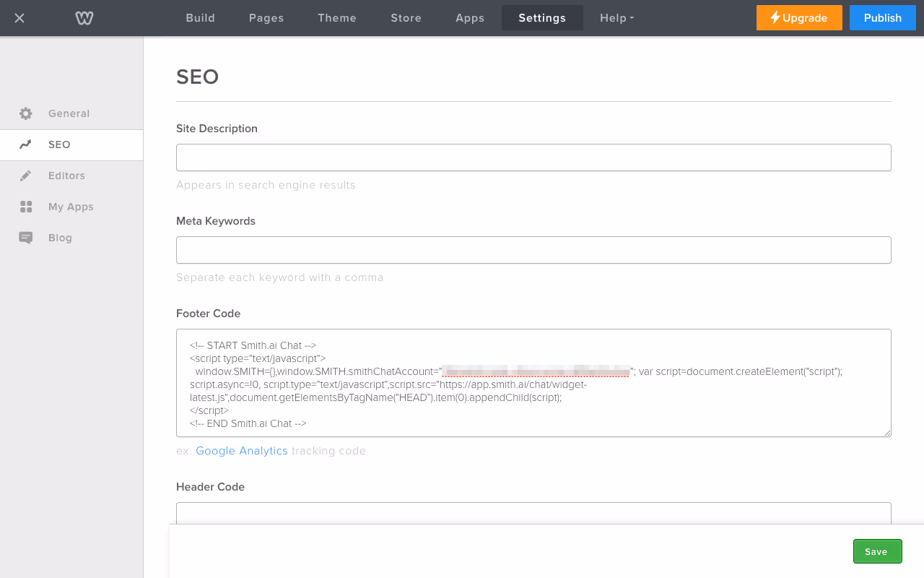Viewport: 924px width, 578px height.
Task: Click the "Meta Keywords" label
Action: 216,221
